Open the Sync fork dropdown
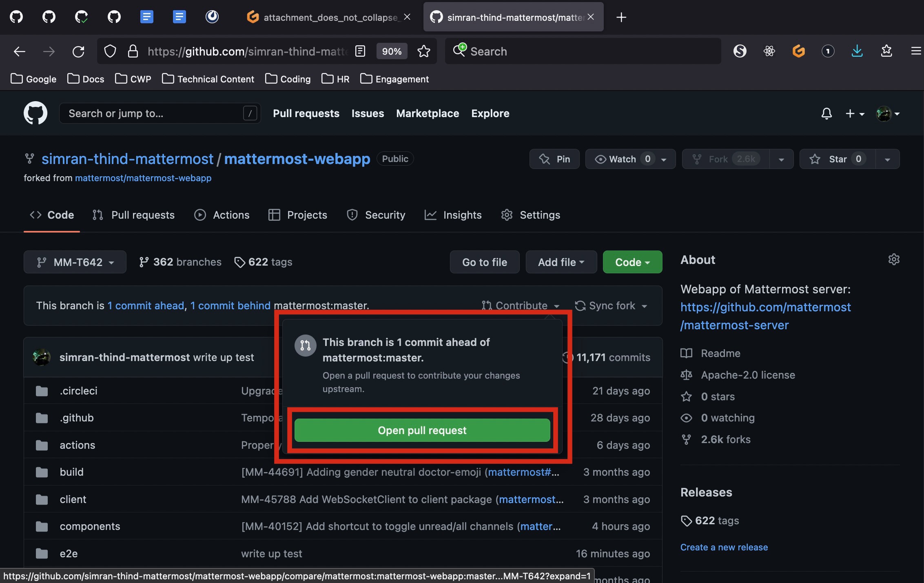This screenshot has width=924, height=583. (611, 306)
